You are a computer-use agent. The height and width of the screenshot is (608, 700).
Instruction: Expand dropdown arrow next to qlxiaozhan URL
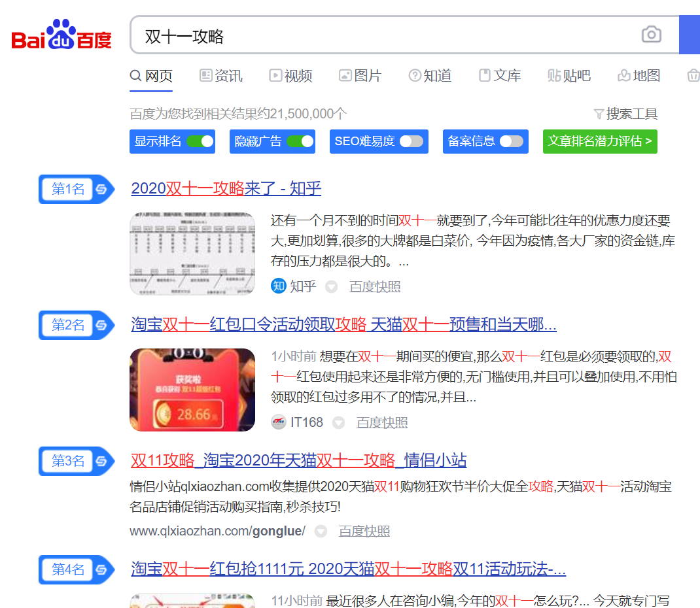[x=321, y=532]
